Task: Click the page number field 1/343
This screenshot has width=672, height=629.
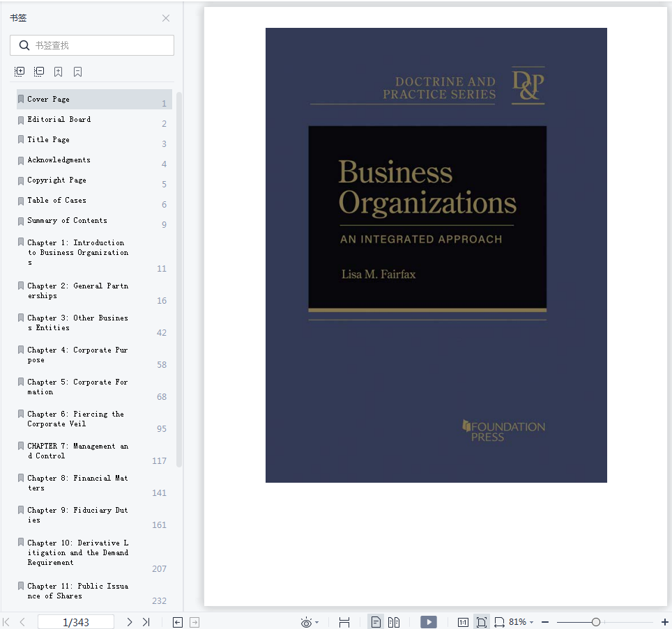Action: 76,622
